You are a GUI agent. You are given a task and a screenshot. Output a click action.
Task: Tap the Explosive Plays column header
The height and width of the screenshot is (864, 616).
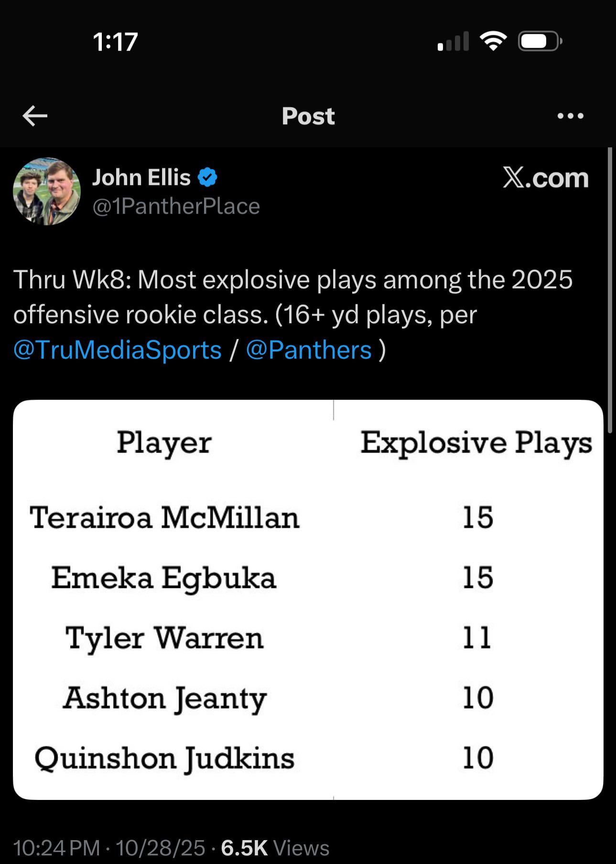point(476,443)
